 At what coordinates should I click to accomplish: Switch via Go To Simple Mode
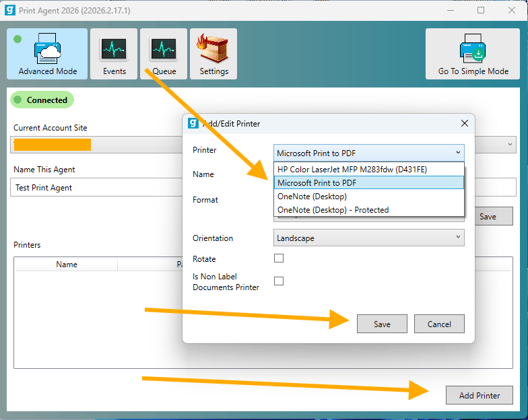473,54
